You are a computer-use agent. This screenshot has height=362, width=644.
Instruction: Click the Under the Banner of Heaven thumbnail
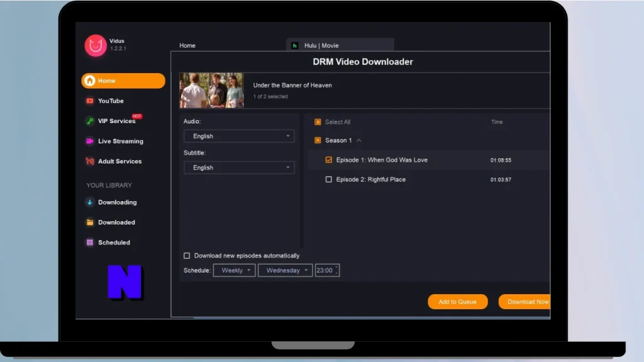[x=211, y=90]
